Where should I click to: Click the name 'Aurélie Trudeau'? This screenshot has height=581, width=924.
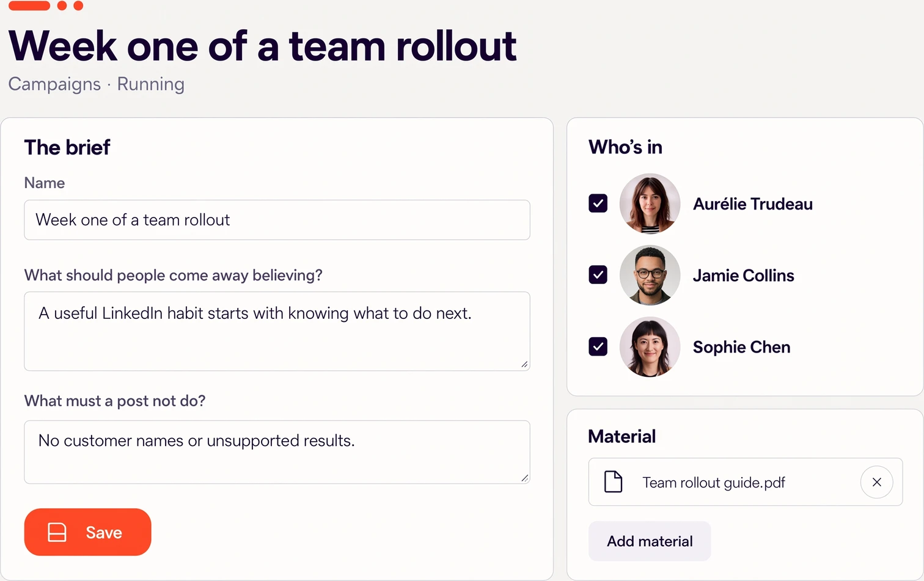753,204
